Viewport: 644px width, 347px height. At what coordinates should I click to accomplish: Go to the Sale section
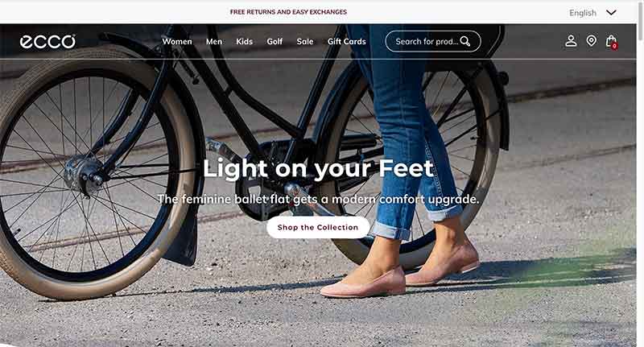pyautogui.click(x=305, y=42)
